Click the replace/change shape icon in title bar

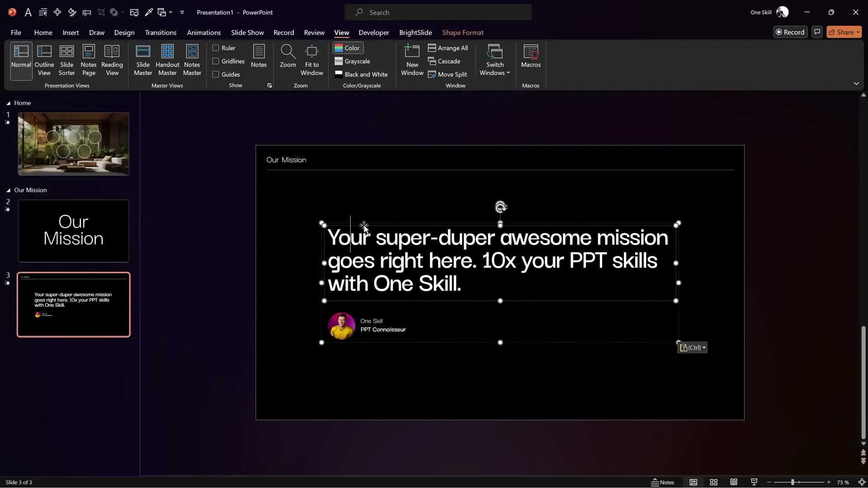(x=162, y=12)
